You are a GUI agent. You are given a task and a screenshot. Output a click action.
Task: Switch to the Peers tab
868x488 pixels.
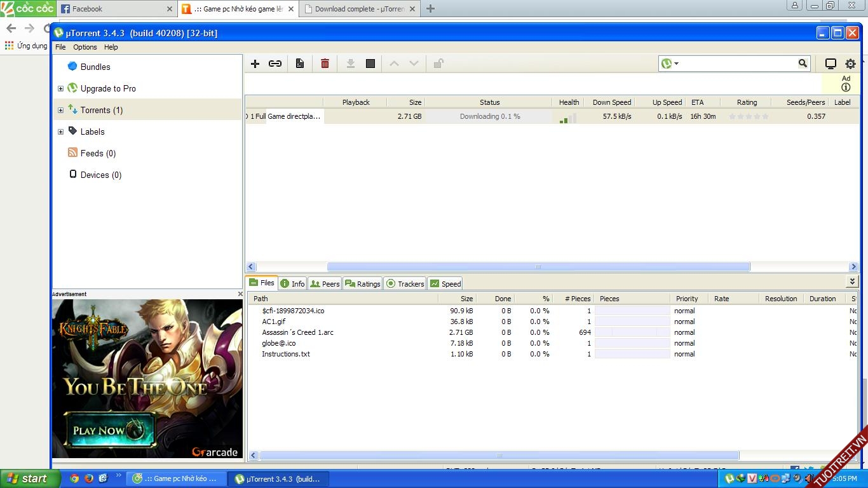325,283
